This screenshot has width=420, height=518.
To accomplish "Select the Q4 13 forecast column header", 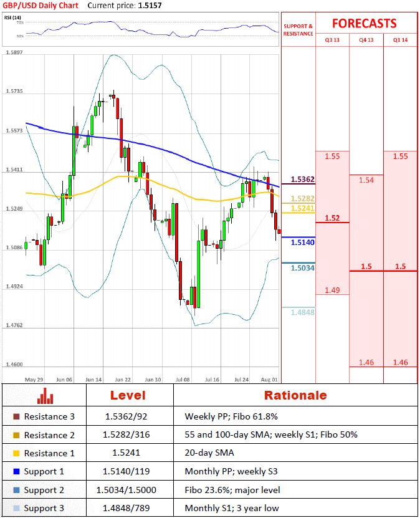I will click(x=366, y=40).
